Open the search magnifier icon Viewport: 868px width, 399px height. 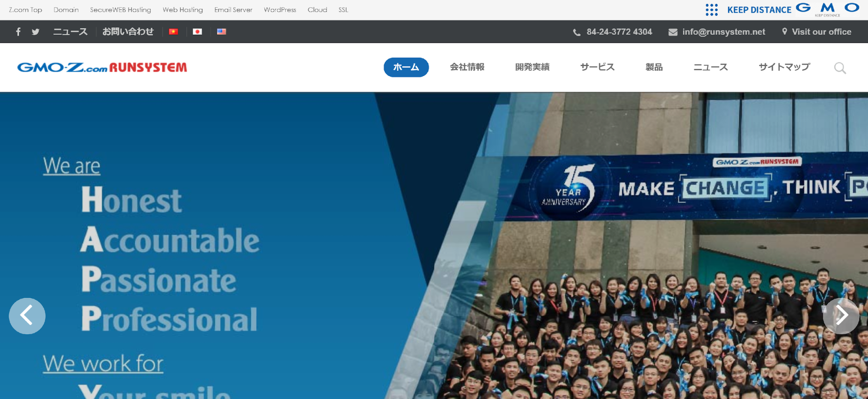click(840, 68)
